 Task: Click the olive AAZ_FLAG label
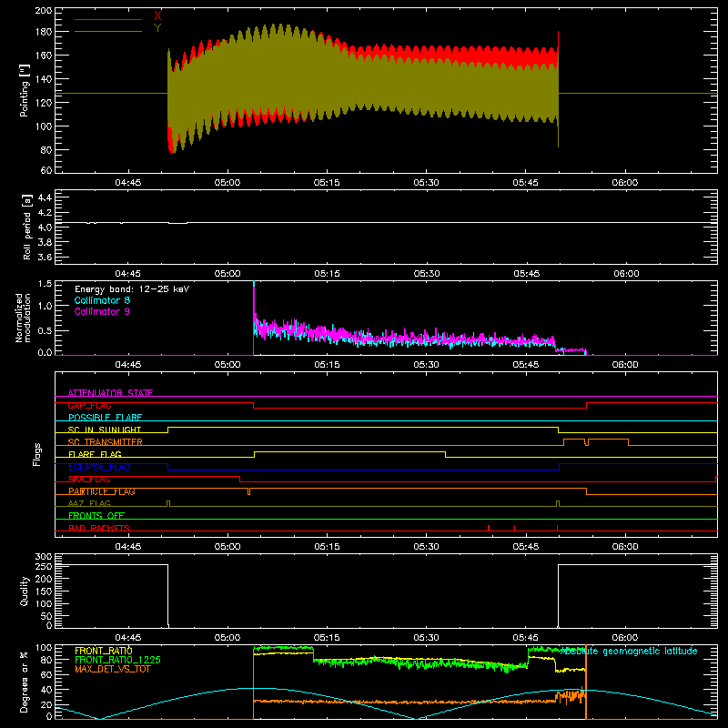point(89,503)
